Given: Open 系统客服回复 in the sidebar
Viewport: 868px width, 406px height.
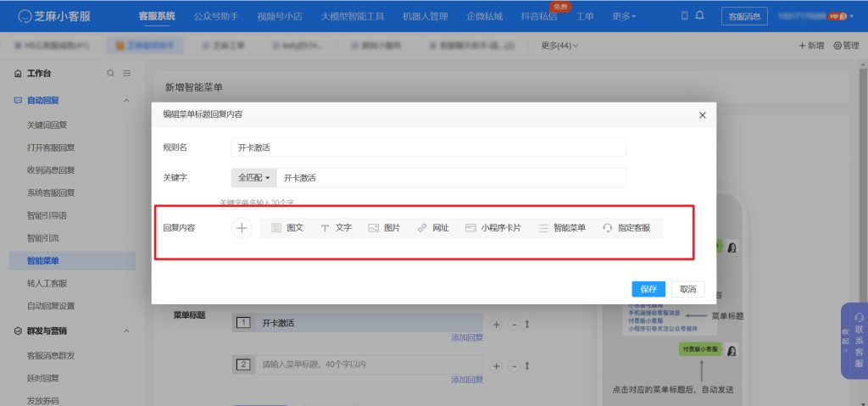Looking at the screenshot, I should (x=51, y=192).
